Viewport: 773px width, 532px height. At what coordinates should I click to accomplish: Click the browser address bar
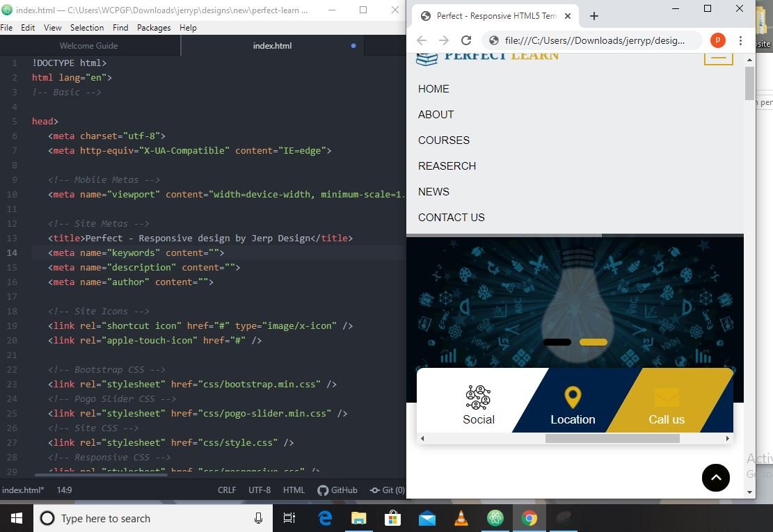pyautogui.click(x=593, y=40)
